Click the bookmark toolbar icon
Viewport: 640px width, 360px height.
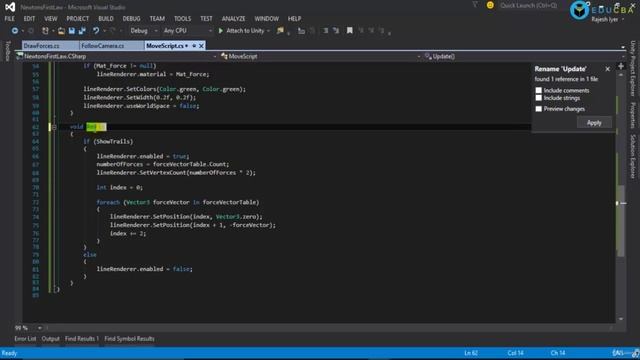pyautogui.click(x=349, y=31)
